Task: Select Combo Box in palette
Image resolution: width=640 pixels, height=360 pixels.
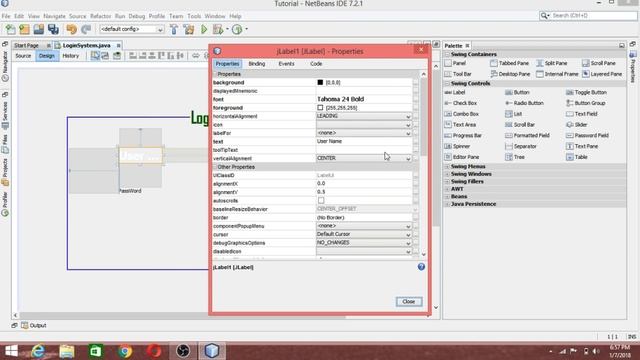Action: [461, 114]
